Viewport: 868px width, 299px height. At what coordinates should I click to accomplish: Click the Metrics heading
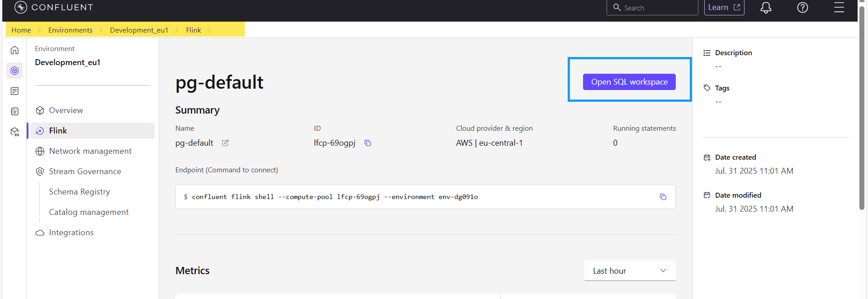tap(192, 271)
